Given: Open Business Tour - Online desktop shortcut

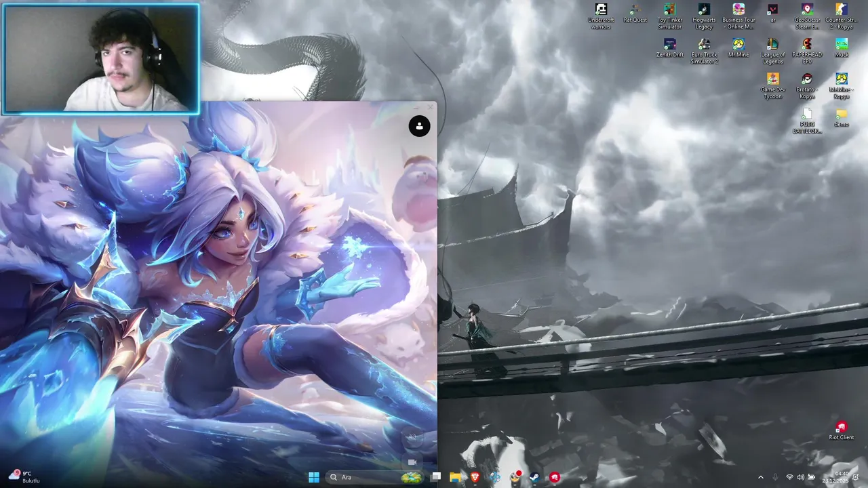Looking at the screenshot, I should (x=738, y=16).
